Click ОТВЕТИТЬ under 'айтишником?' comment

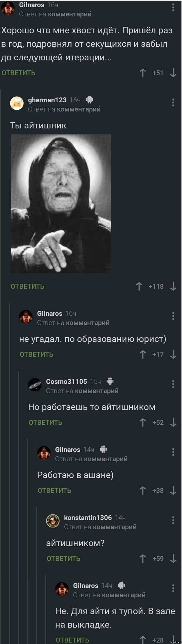click(63, 559)
